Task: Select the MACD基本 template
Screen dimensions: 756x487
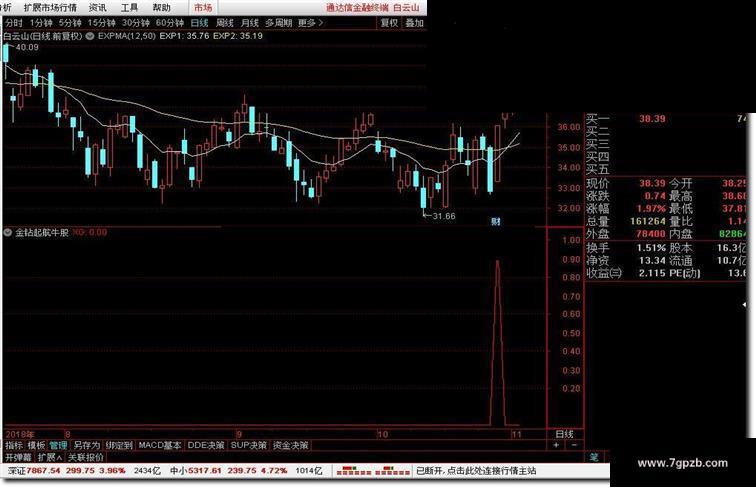Action: [x=160, y=445]
